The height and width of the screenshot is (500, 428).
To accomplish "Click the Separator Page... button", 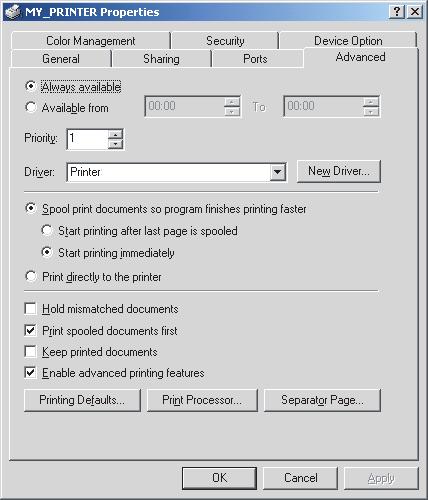I will coord(322,400).
